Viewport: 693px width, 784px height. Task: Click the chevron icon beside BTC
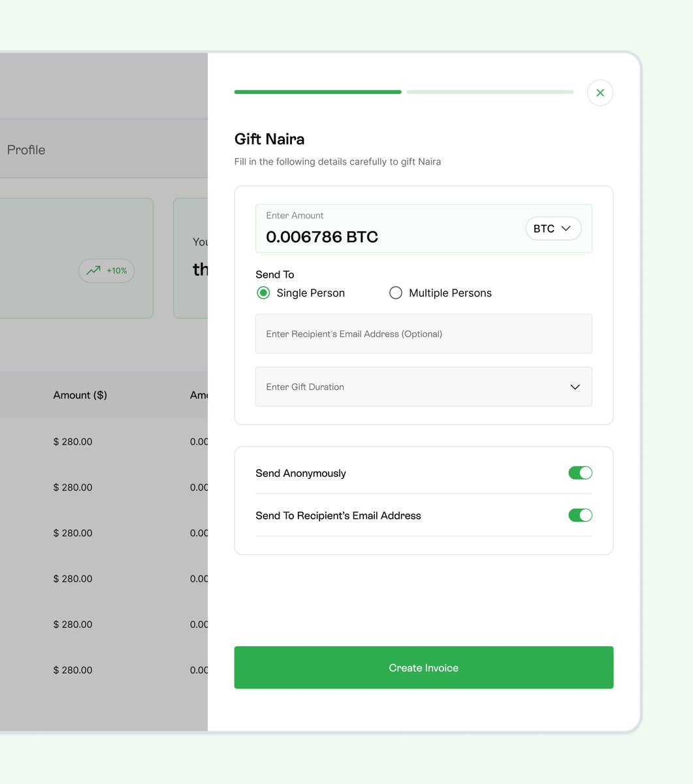click(x=568, y=229)
